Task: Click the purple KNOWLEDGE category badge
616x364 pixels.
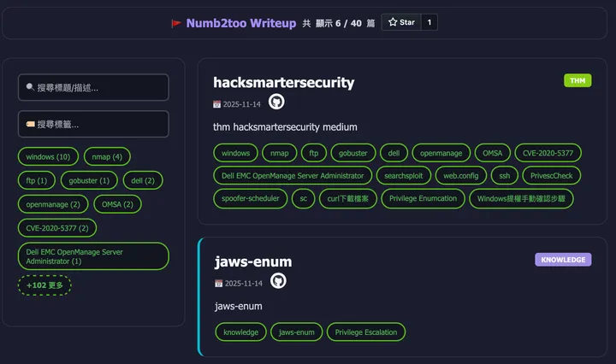Action: (562, 260)
